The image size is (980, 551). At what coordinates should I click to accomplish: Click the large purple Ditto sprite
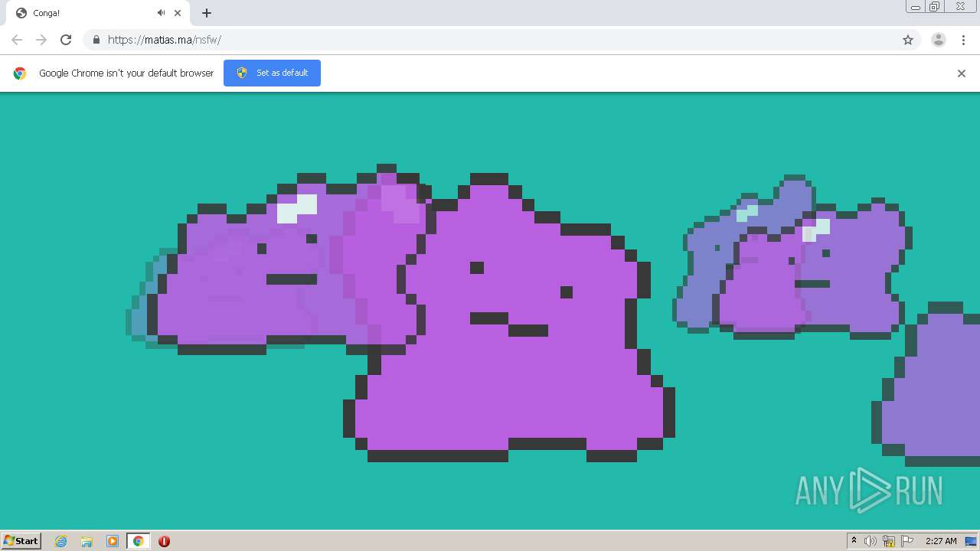(509, 318)
